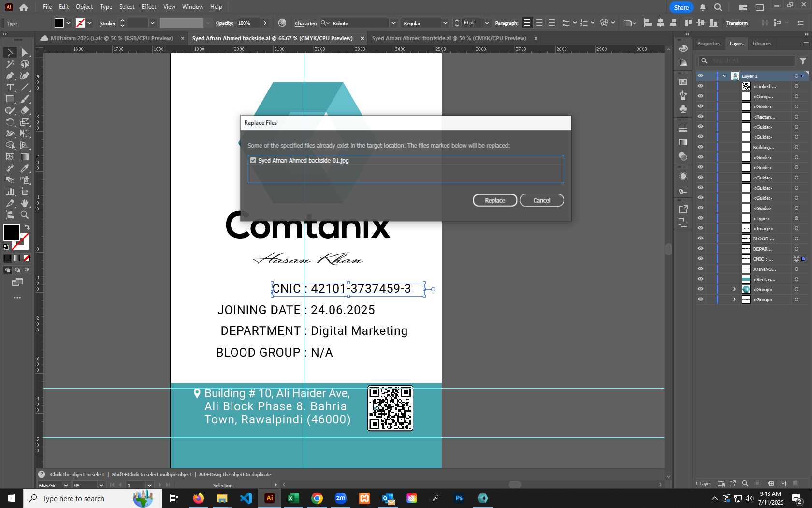Open the Roboto font family dropdown

[x=393, y=23]
